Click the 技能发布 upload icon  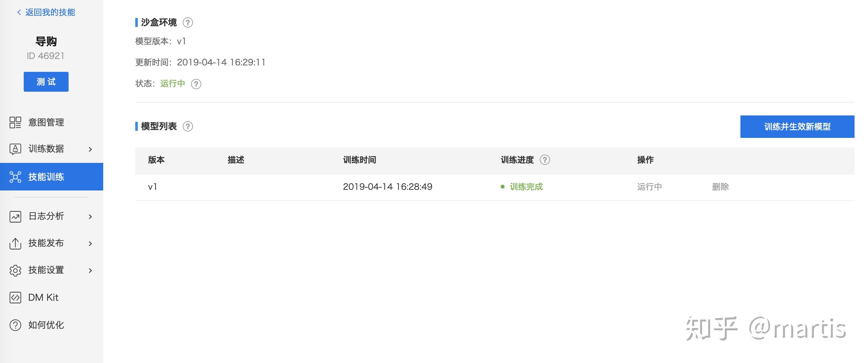(15, 243)
